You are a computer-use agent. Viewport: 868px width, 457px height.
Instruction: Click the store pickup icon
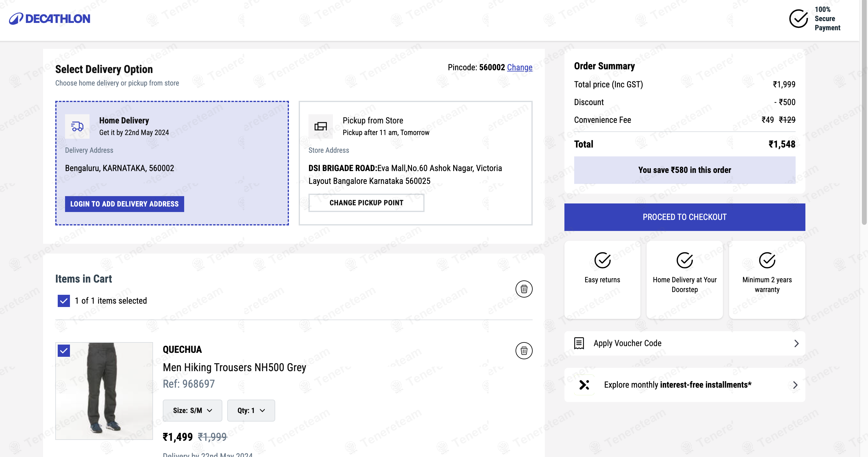(x=320, y=126)
